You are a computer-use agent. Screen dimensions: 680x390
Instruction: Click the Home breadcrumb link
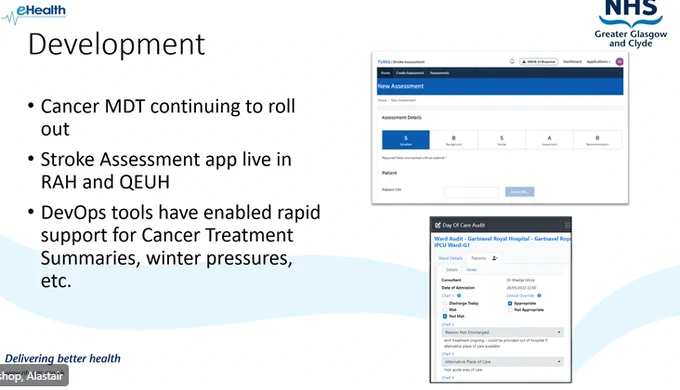pos(382,100)
